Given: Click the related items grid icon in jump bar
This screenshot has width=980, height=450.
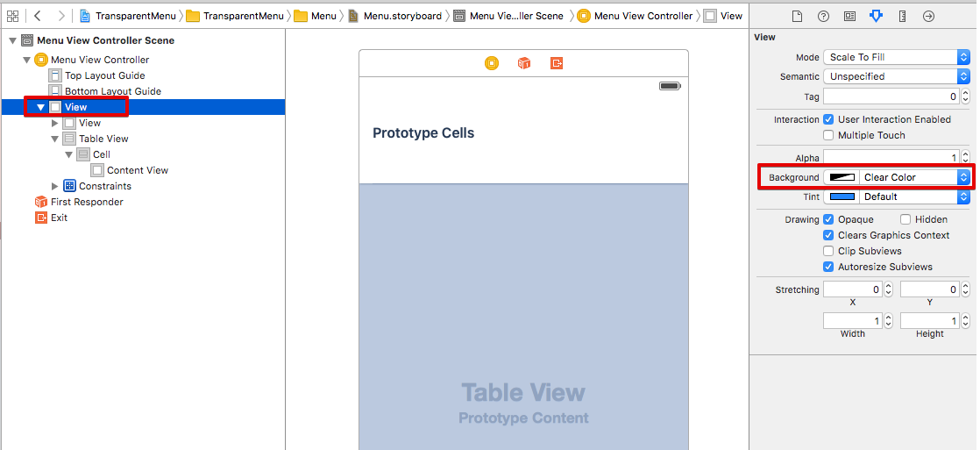Looking at the screenshot, I should pos(12,16).
